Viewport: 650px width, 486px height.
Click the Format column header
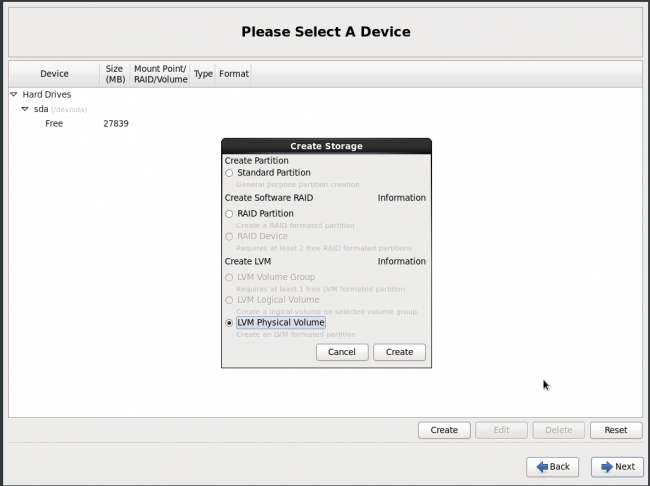coord(234,74)
